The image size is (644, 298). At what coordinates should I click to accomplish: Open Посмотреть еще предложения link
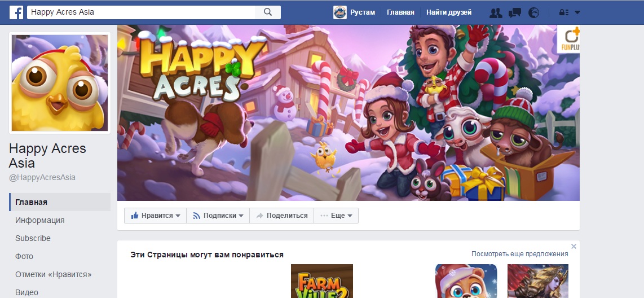519,254
